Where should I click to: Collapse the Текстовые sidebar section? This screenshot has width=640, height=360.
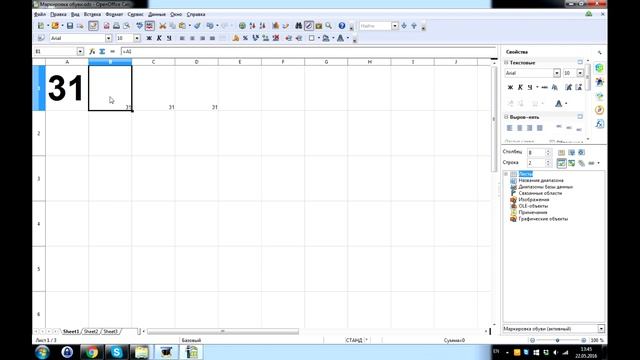(x=506, y=62)
